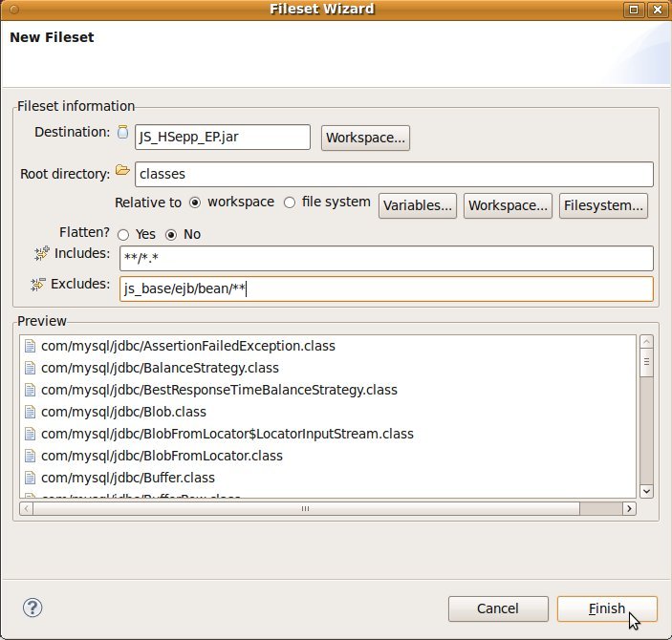672x640 pixels.
Task: Click the folder icon beside Root directory
Action: pos(122,171)
